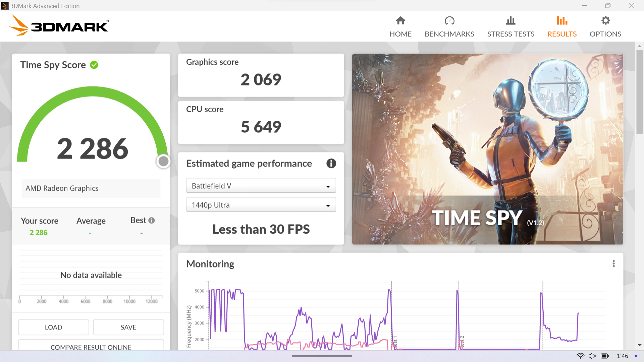Select the Results tab
The height and width of the screenshot is (362, 644).
[x=562, y=27]
